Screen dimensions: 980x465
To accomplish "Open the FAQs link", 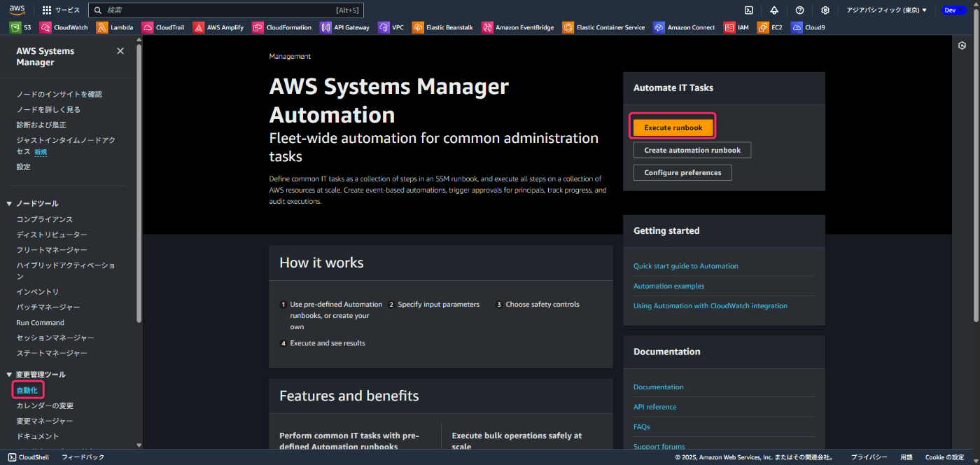I will point(642,426).
